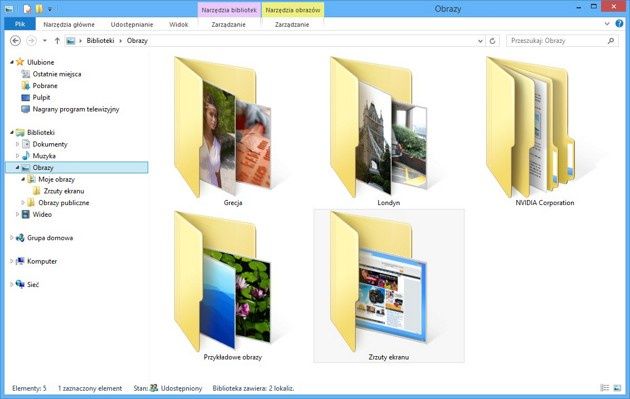The width and height of the screenshot is (630, 399).
Task: Open Zarządzanie tab under Narzędzia obrazów
Action: click(x=292, y=25)
